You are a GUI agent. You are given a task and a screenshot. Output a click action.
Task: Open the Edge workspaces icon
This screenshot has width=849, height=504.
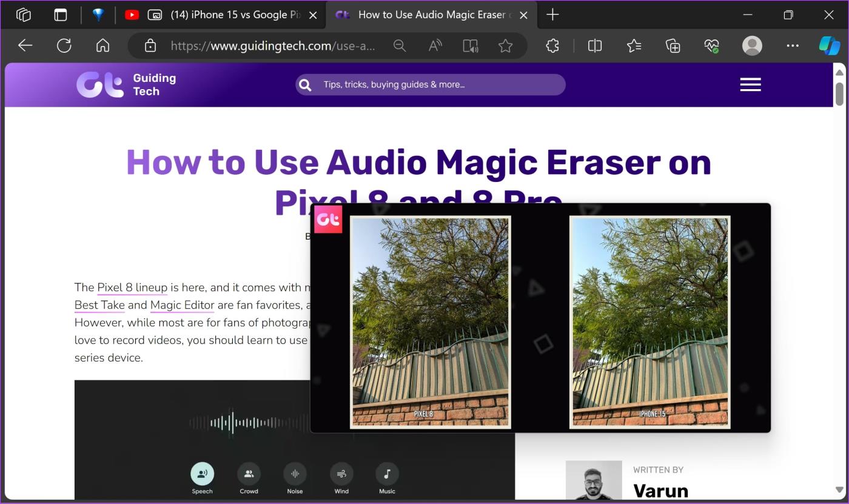pos(24,15)
